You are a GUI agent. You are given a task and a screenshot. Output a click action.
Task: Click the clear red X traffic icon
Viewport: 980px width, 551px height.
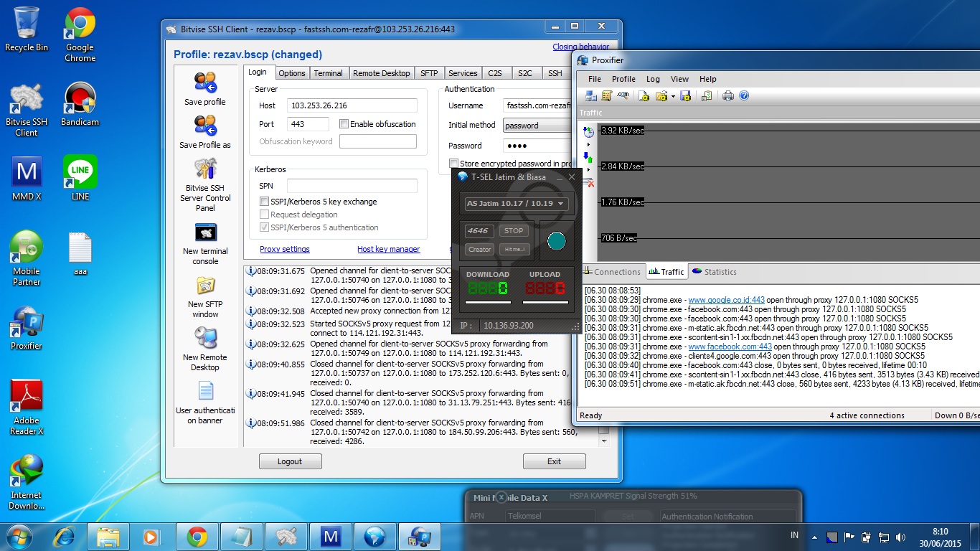(589, 183)
